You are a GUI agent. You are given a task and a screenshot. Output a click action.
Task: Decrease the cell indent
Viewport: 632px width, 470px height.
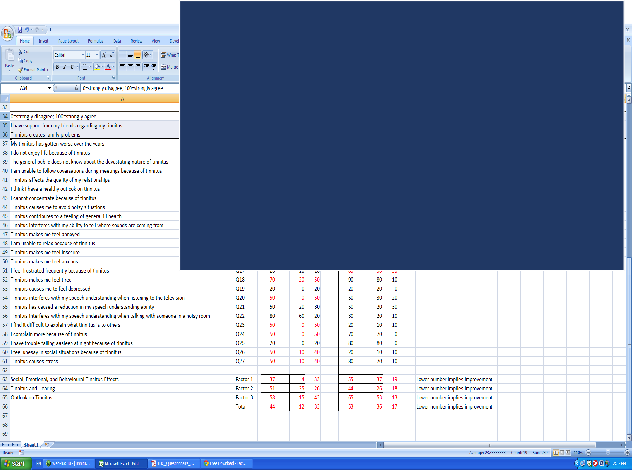(x=147, y=67)
